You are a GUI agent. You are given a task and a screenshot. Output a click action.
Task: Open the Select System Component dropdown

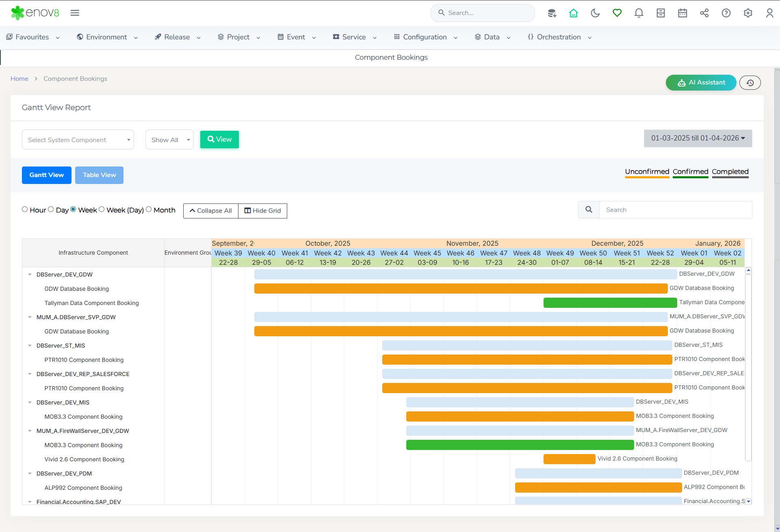78,140
